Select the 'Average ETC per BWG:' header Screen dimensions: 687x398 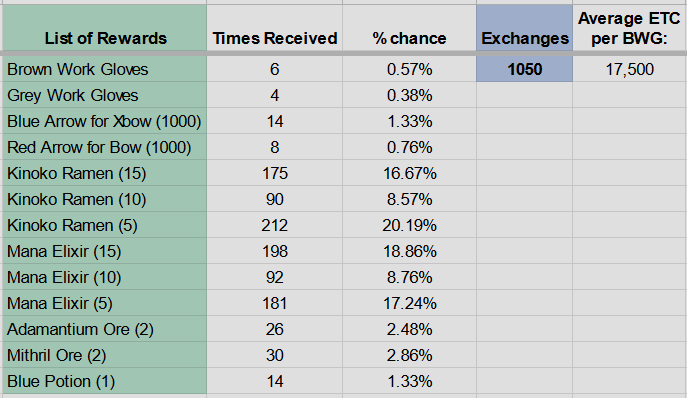pyautogui.click(x=630, y=28)
